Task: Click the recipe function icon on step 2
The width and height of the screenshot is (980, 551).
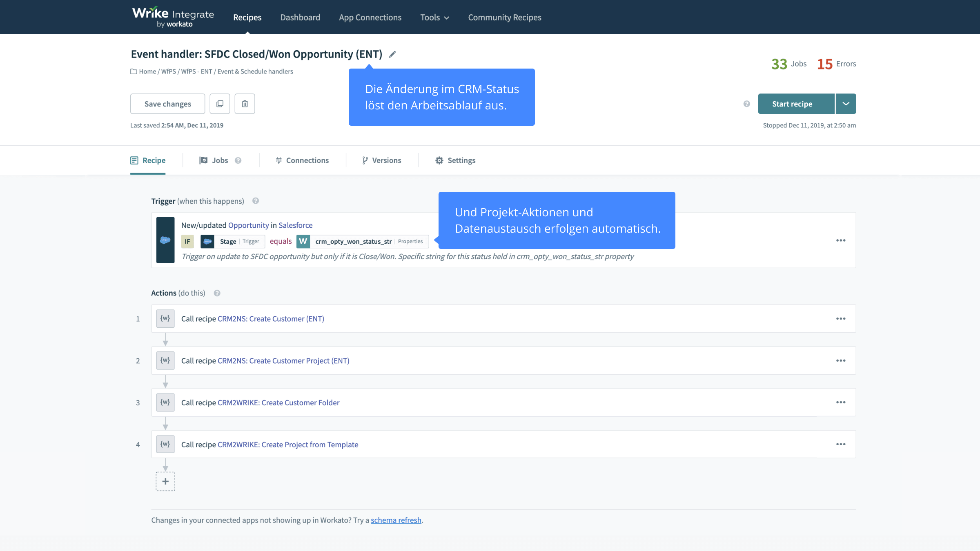Action: click(165, 361)
